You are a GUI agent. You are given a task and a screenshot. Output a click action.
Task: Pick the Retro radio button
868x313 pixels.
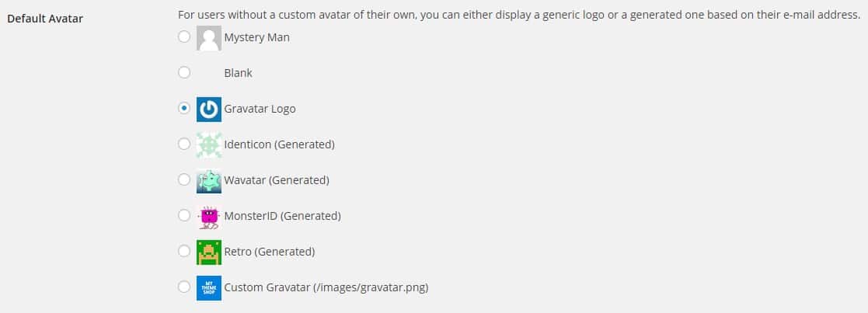click(x=184, y=251)
